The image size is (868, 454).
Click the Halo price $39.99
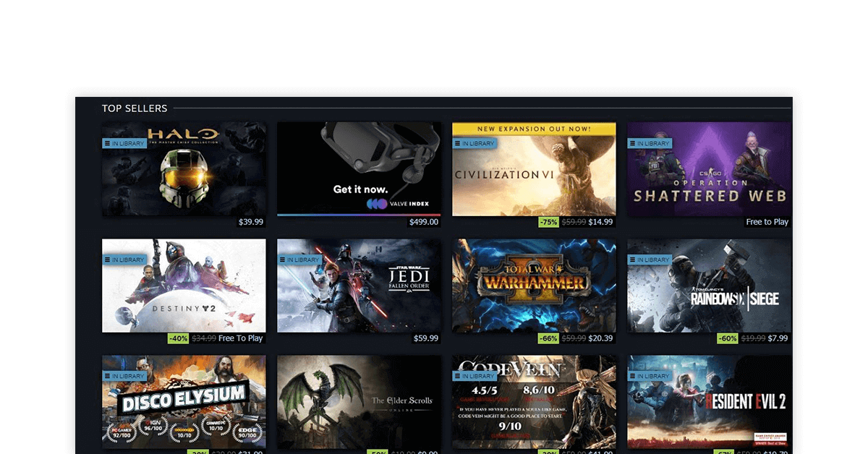click(x=251, y=222)
